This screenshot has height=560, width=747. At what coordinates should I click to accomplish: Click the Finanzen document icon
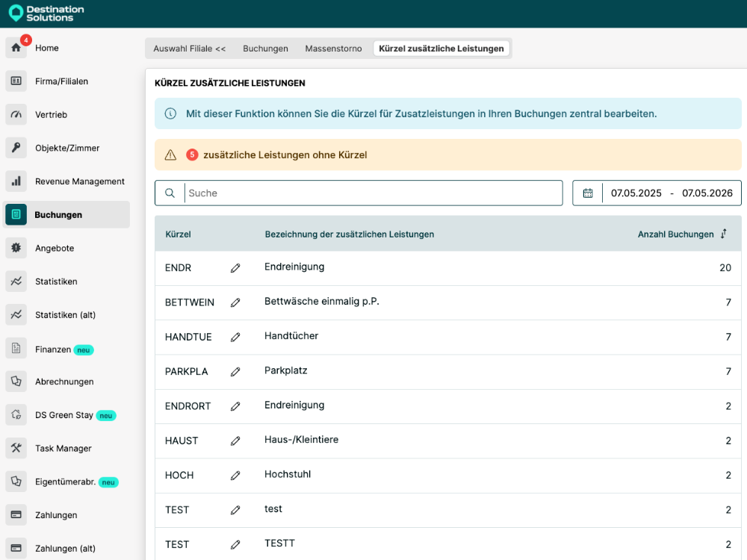[x=16, y=348]
